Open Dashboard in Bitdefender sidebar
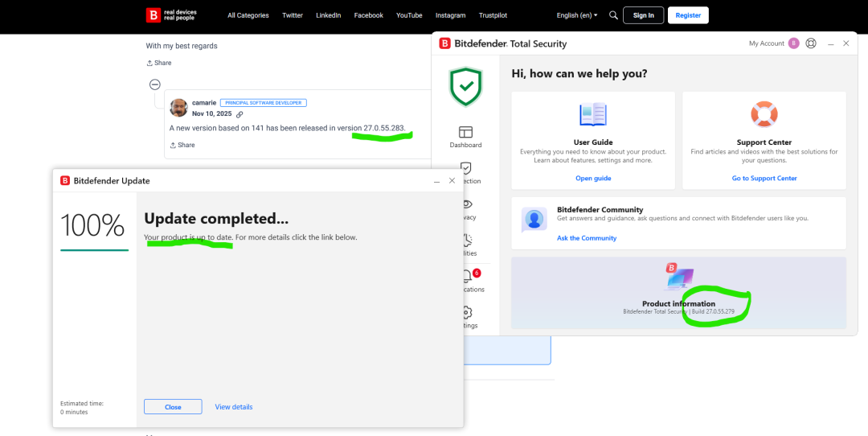 coord(465,138)
